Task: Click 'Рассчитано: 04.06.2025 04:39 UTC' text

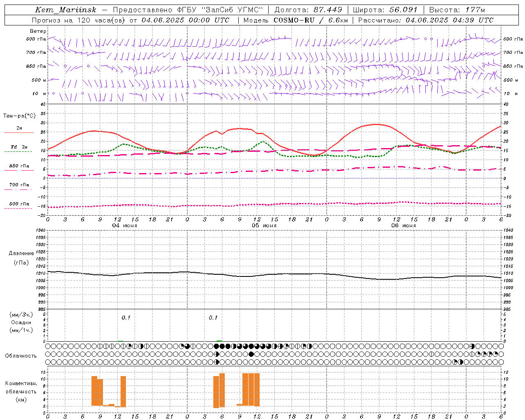Action: coord(426,20)
